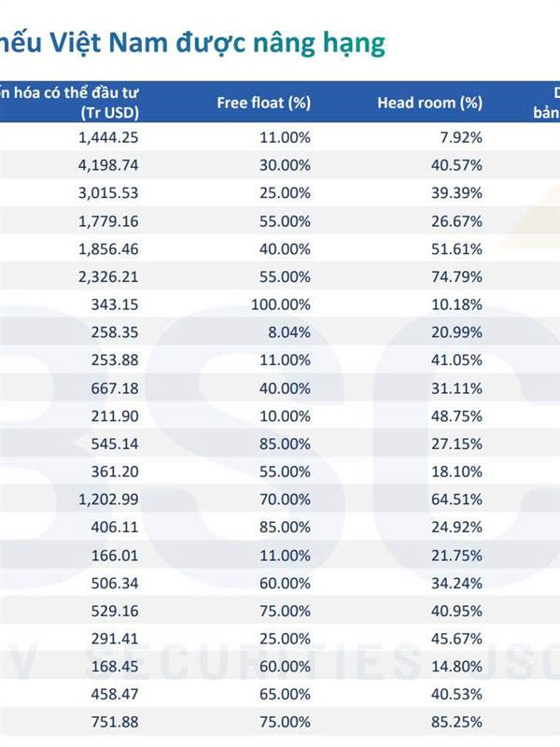Click the 48.75% head room cell

click(456, 416)
